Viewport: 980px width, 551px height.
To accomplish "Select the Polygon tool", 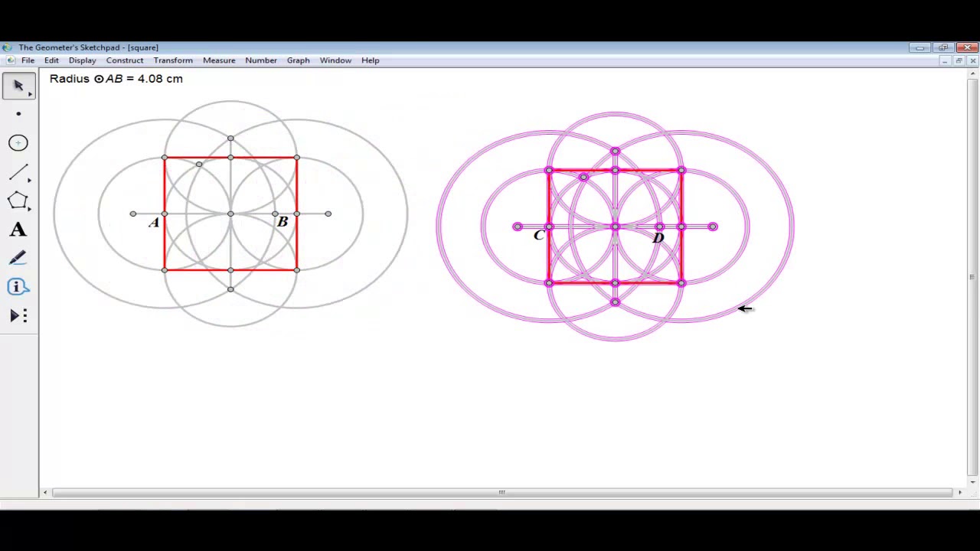I will (x=19, y=201).
